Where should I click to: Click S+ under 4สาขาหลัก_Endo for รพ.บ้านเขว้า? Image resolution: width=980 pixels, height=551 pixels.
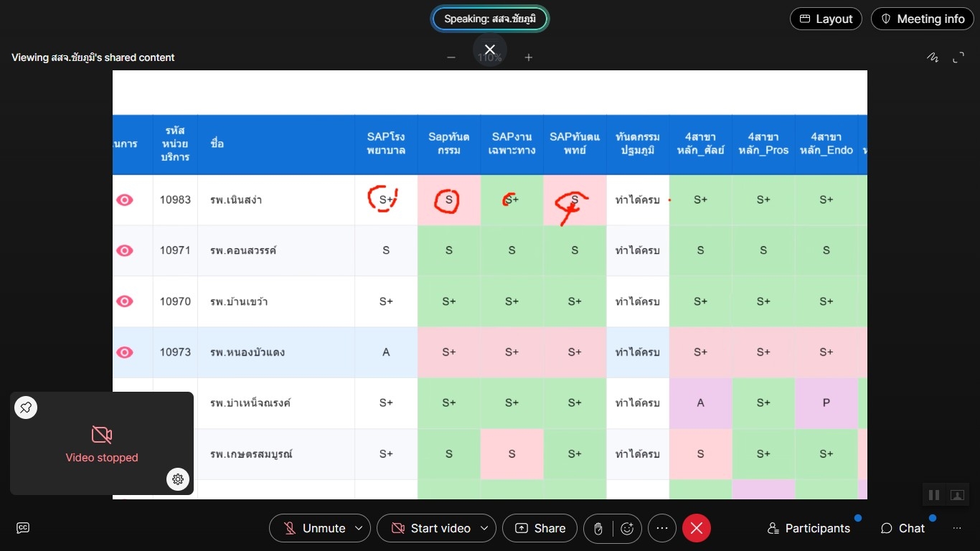pyautogui.click(x=826, y=301)
